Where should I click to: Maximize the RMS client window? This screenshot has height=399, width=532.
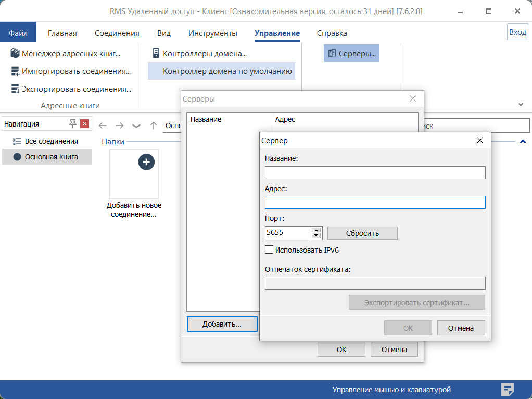point(489,11)
